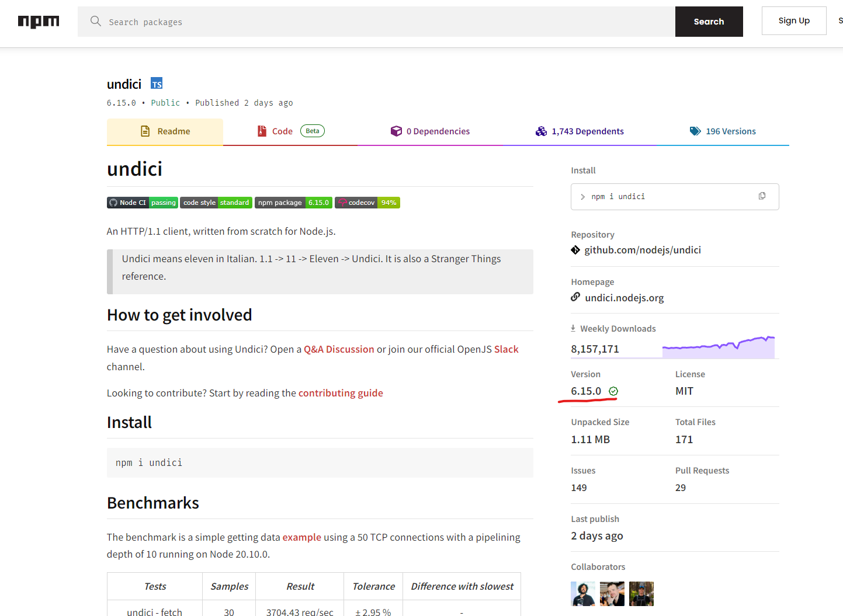Copy the npm i undici install command
Viewport: 843px width, 616px height.
[x=762, y=196]
